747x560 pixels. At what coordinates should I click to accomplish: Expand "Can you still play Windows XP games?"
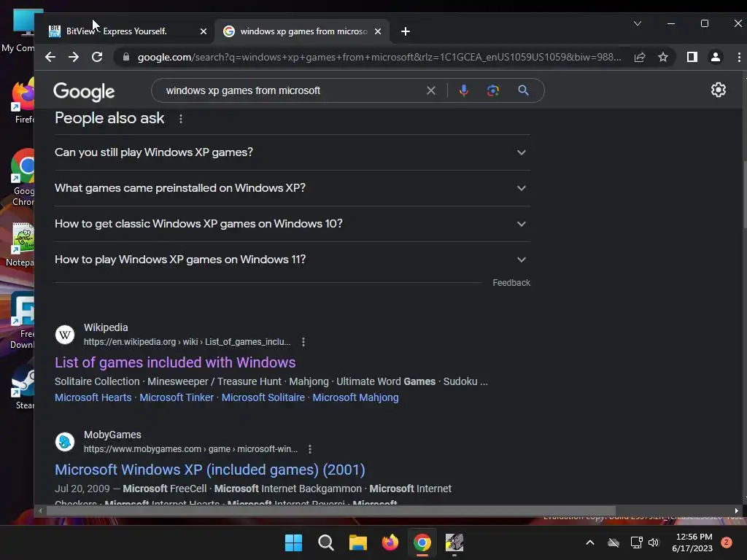click(293, 152)
